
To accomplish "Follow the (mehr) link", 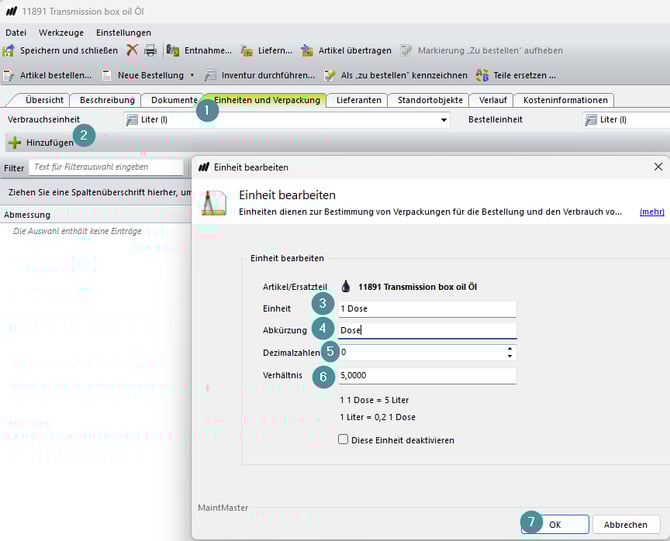I will (652, 212).
